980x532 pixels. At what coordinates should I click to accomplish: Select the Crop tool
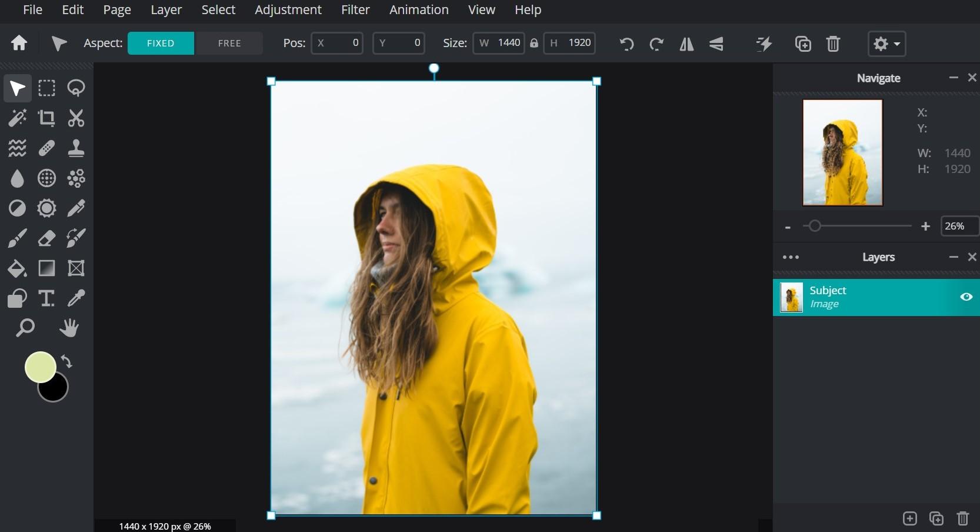tap(46, 118)
